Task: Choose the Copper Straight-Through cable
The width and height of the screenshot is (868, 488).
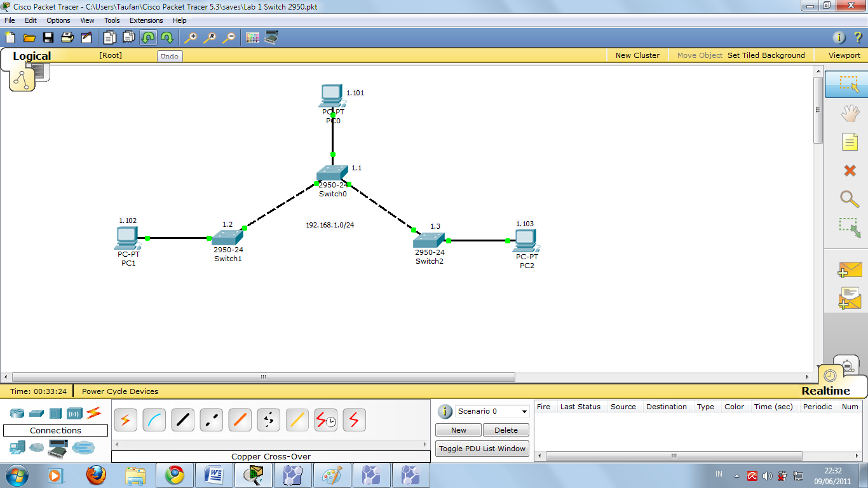Action: pyautogui.click(x=183, y=420)
